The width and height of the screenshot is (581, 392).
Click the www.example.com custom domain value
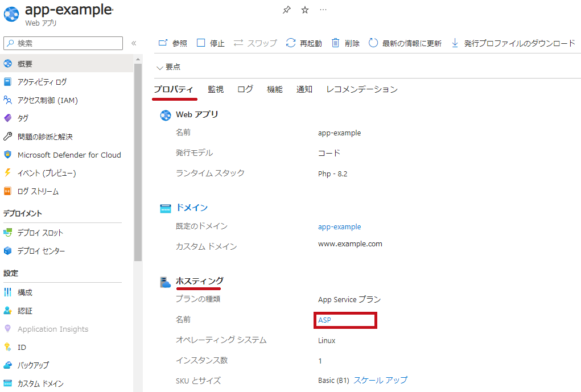click(350, 244)
